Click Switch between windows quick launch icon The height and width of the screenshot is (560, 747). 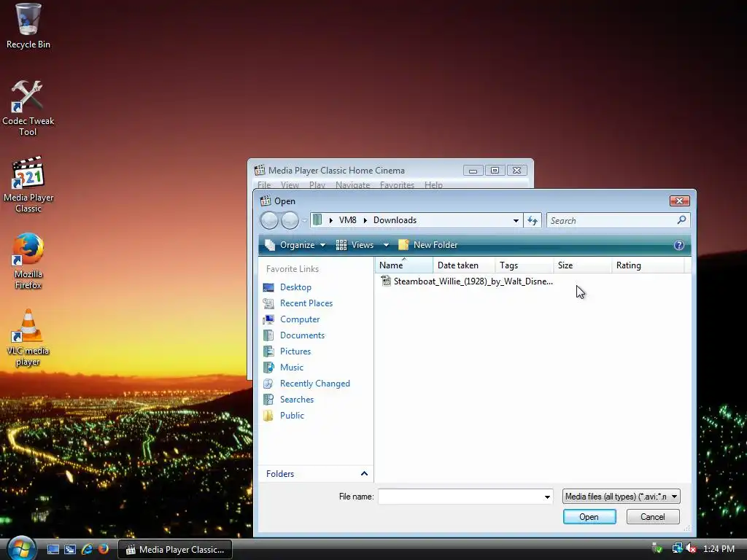click(70, 550)
